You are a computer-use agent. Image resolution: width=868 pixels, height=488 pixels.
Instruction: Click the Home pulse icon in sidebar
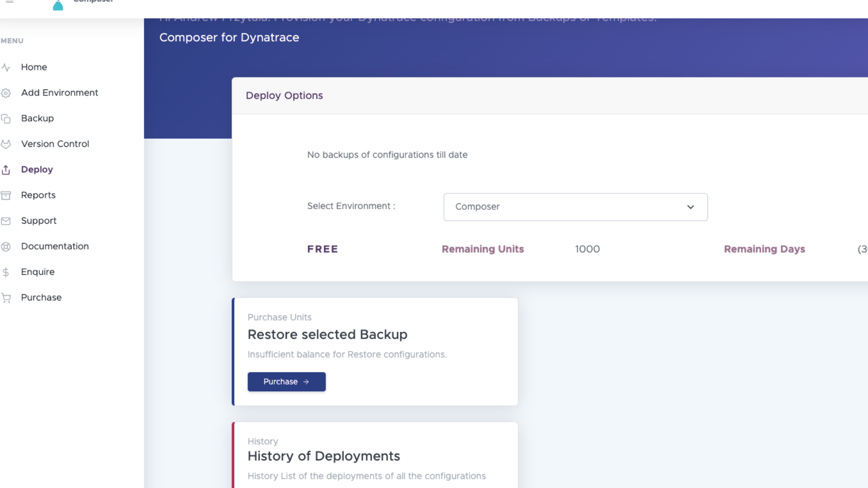coord(6,67)
